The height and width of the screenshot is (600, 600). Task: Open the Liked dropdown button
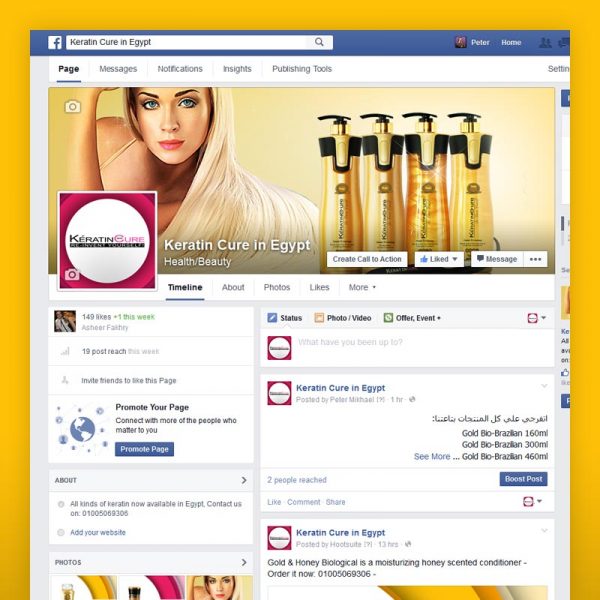439,259
